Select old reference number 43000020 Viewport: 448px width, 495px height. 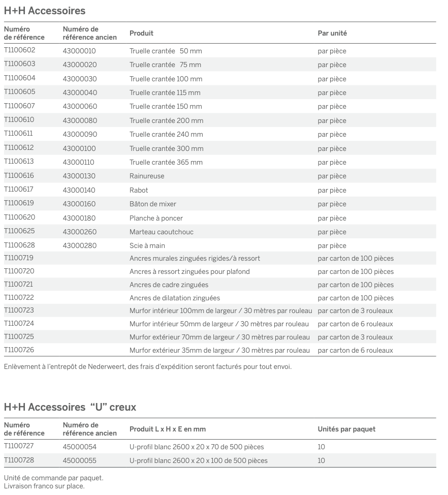point(79,65)
